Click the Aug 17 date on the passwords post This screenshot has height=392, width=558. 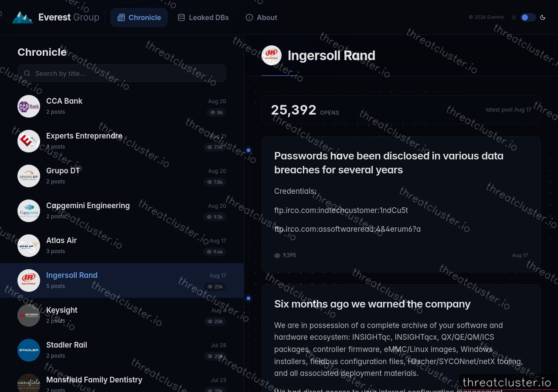pos(520,255)
